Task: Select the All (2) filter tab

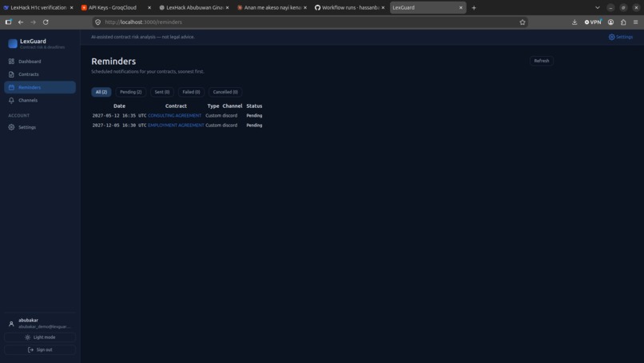Action: [101, 92]
